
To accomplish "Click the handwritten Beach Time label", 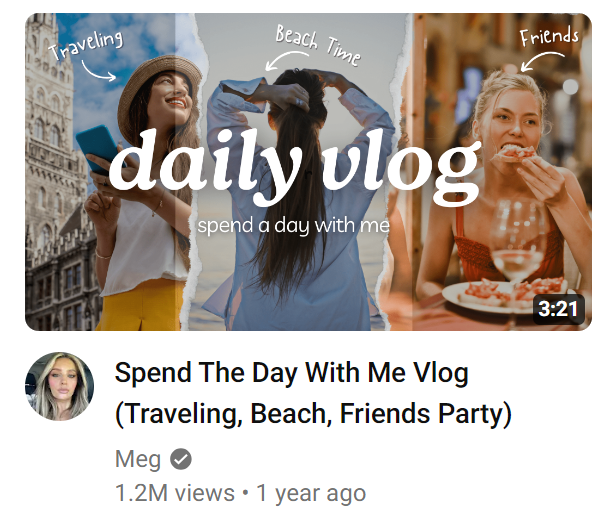I will click(x=318, y=44).
